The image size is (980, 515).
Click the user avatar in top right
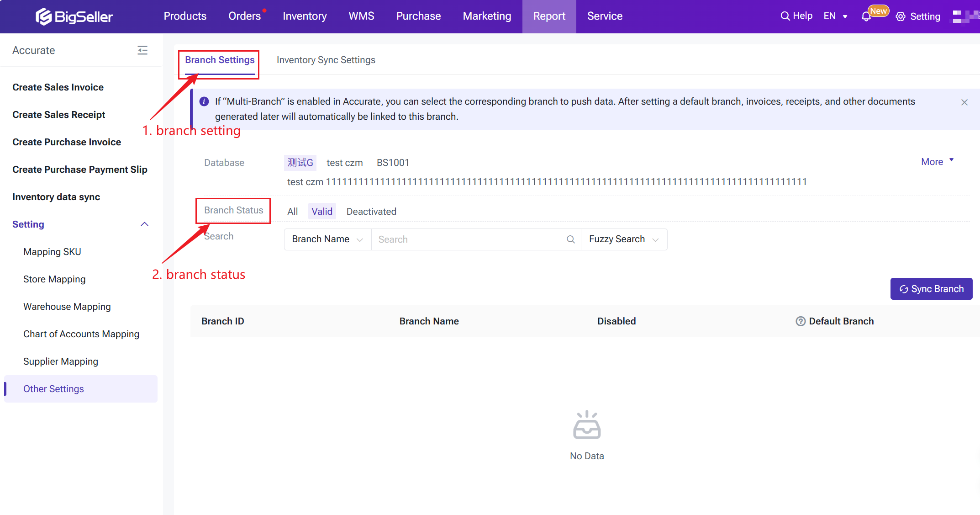pos(964,16)
